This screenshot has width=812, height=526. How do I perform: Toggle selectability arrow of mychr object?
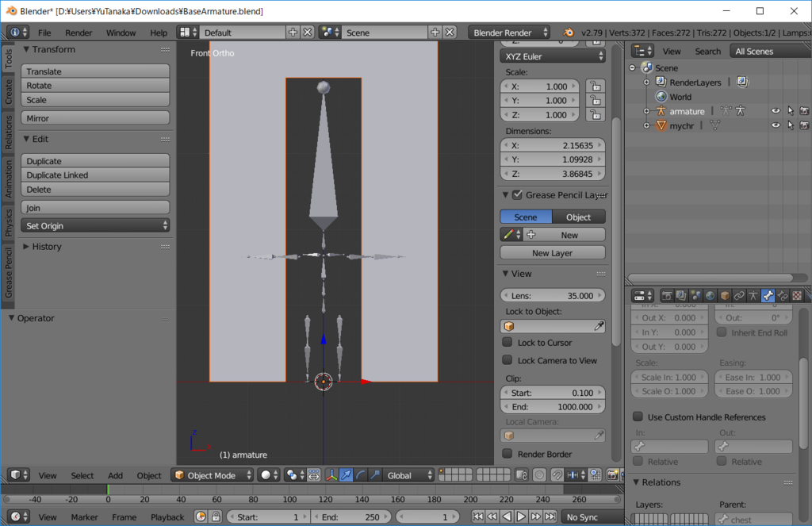tap(791, 125)
